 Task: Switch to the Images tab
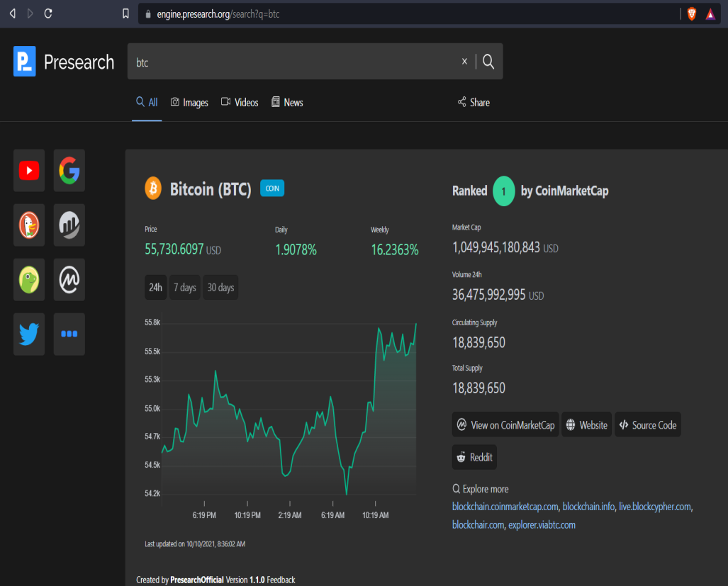pyautogui.click(x=189, y=103)
